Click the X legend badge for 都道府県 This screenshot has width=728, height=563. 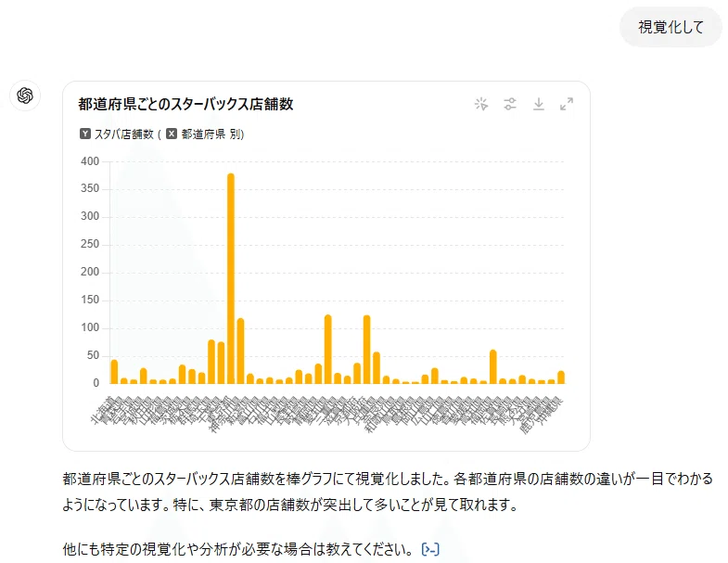[172, 134]
